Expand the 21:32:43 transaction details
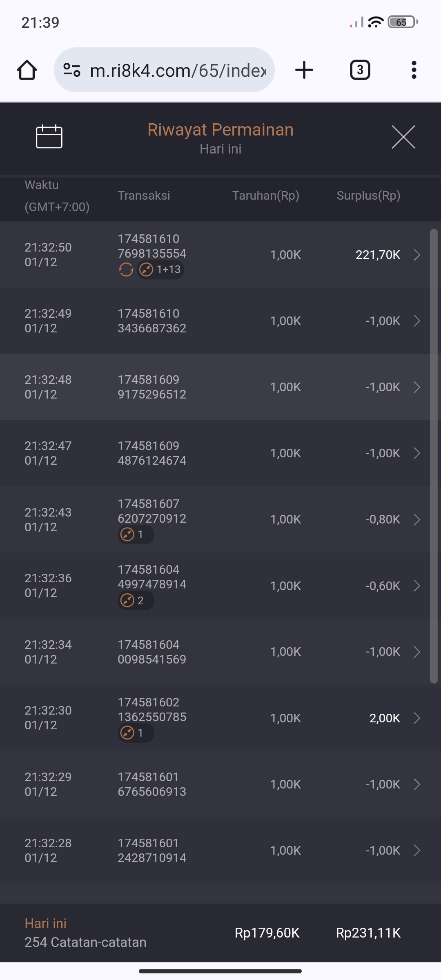 click(416, 519)
